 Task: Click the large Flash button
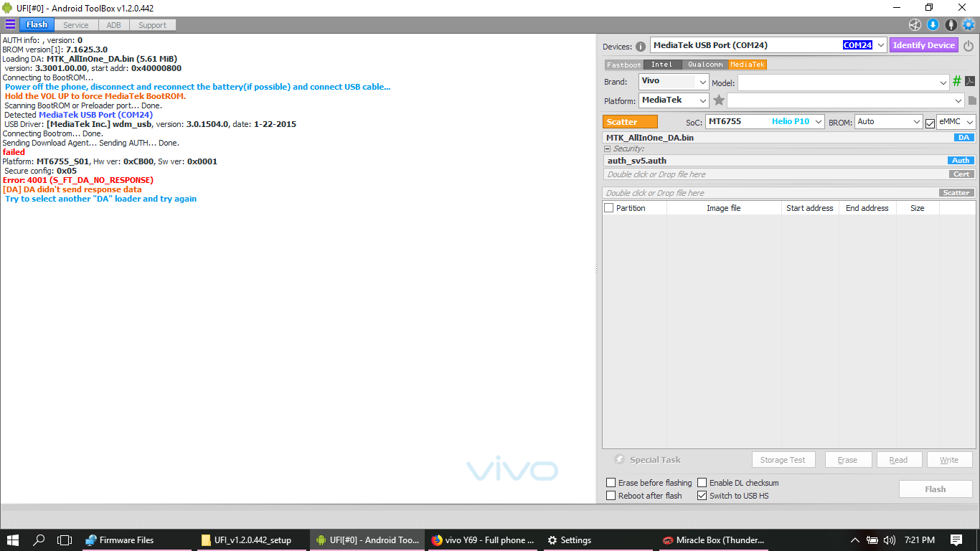(936, 489)
